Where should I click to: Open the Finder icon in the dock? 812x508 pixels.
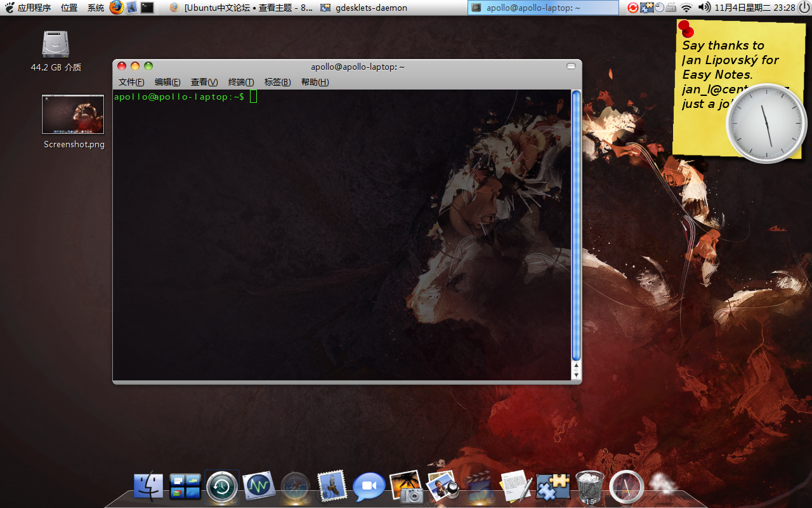click(x=148, y=487)
